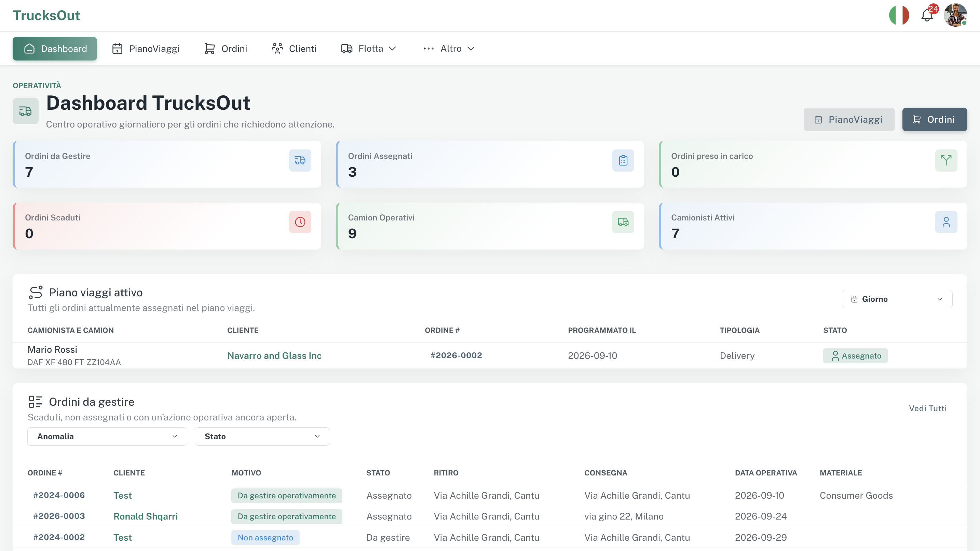980x551 pixels.
Task: Open client Navarro and Glass Inc
Action: tap(274, 356)
